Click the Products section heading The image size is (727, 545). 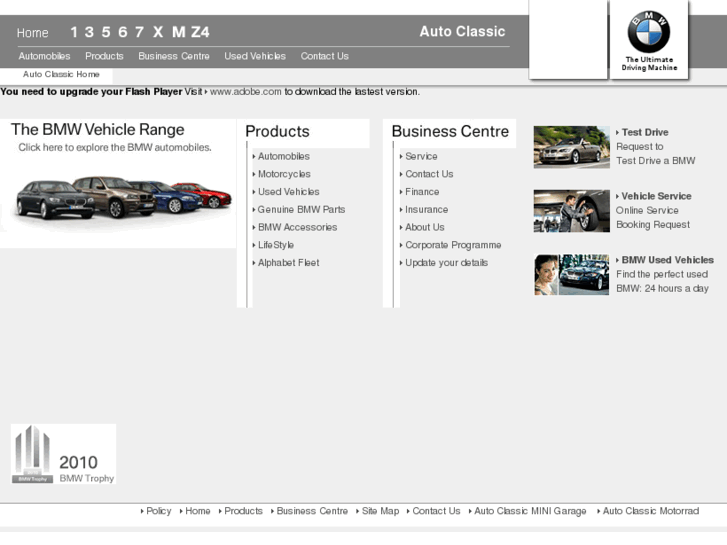(x=277, y=132)
